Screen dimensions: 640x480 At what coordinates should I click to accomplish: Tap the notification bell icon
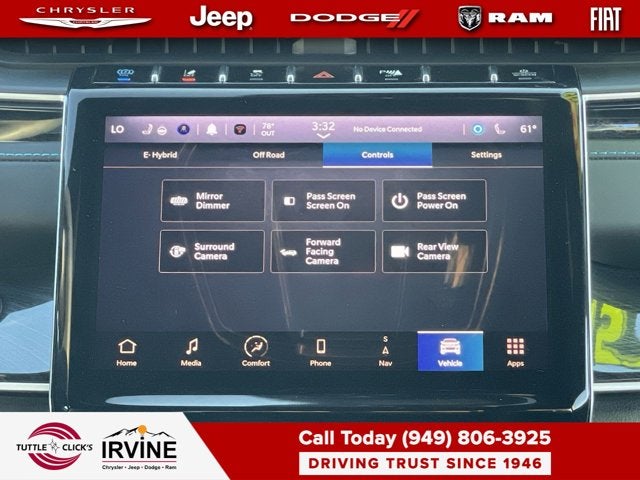212,129
